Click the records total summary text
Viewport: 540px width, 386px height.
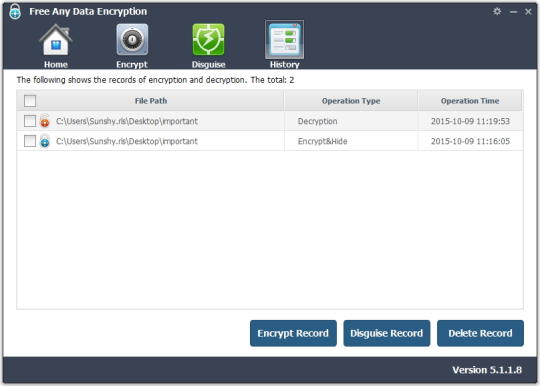pyautogui.click(x=155, y=80)
